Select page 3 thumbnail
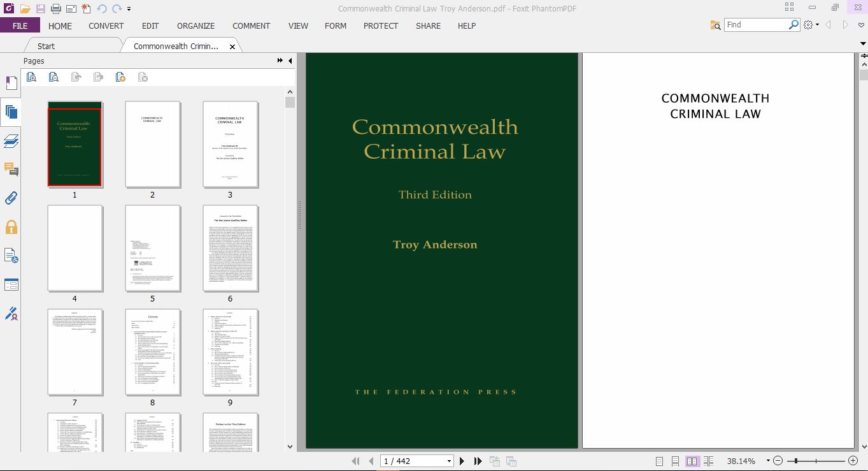 click(231, 144)
